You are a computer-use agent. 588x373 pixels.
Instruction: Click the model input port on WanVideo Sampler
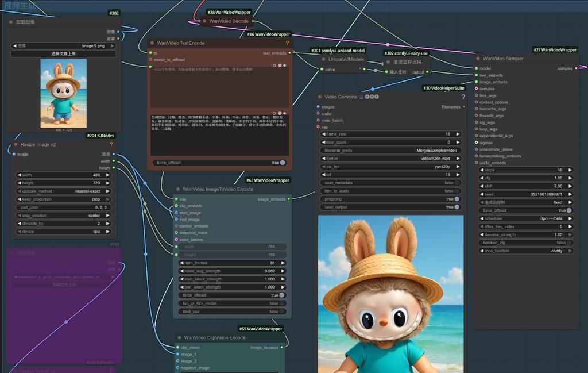[476, 68]
